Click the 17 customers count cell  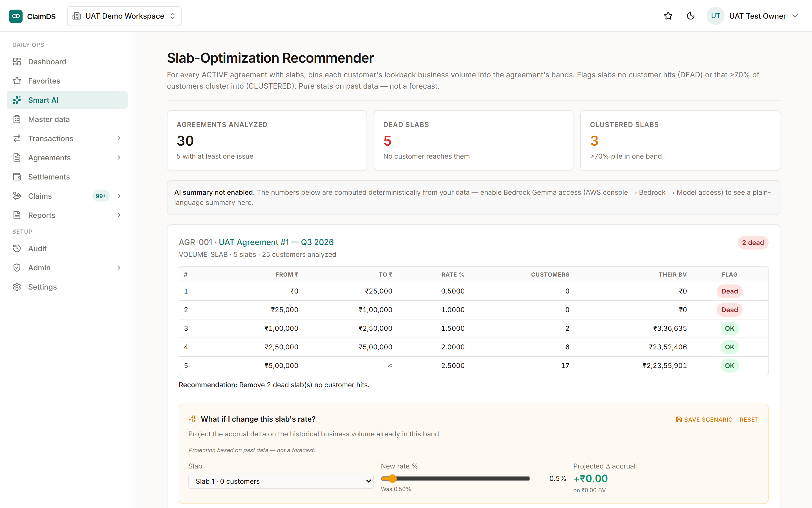click(565, 365)
